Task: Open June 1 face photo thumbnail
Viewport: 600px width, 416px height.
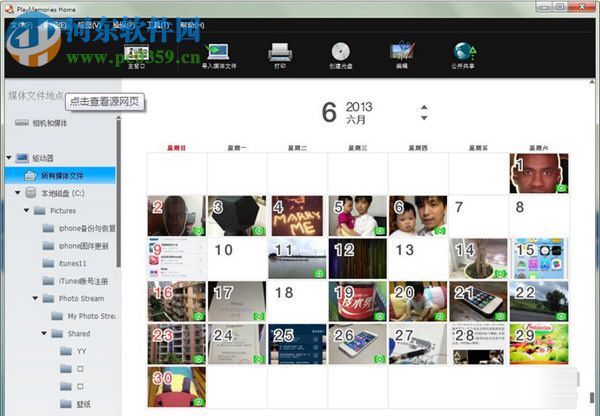Action: coord(539,173)
